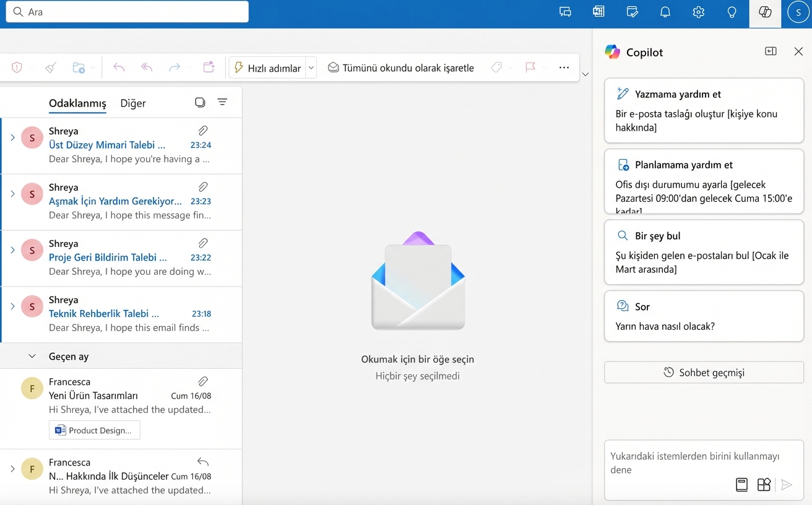Click the reply all arrow icon

(x=147, y=67)
